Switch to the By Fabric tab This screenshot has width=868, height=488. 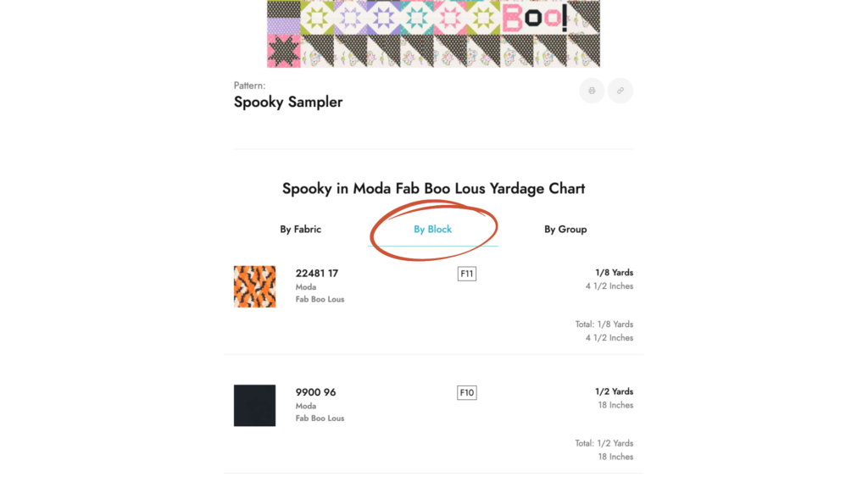[x=300, y=229]
